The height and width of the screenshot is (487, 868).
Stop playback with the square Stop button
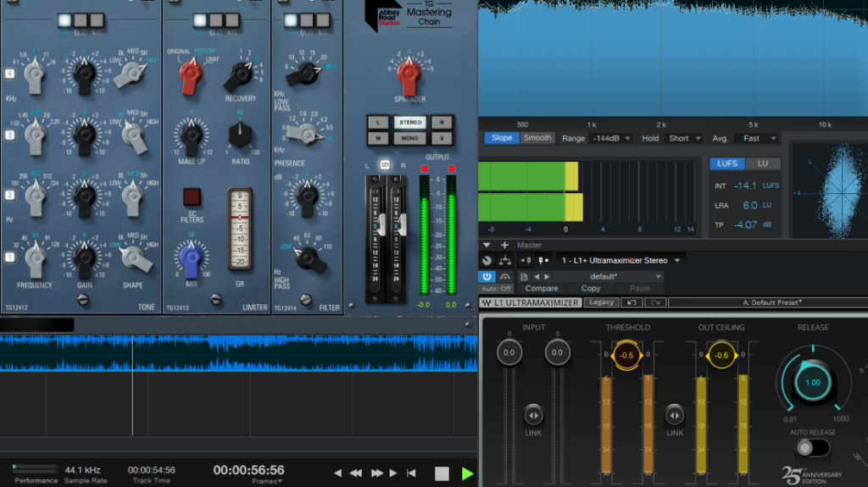(x=442, y=473)
